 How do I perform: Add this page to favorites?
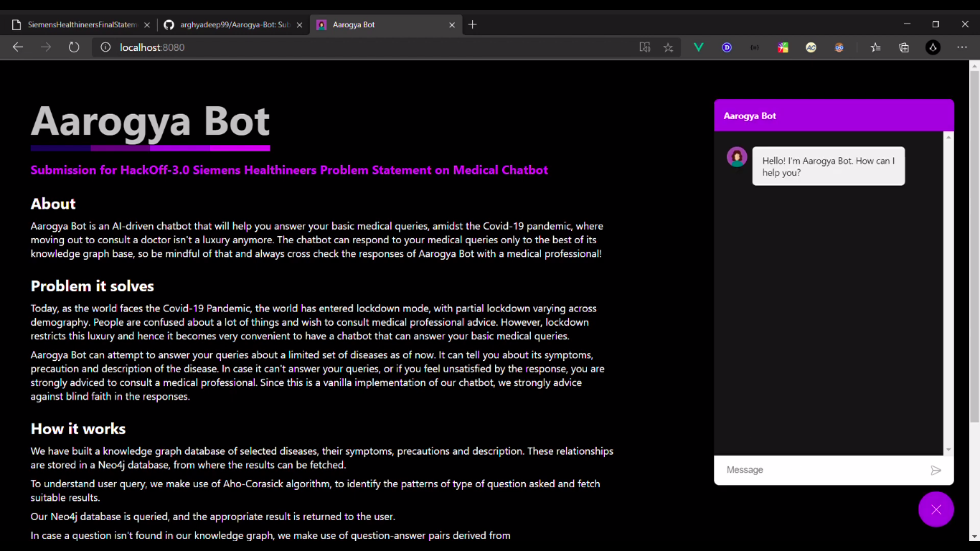(669, 47)
